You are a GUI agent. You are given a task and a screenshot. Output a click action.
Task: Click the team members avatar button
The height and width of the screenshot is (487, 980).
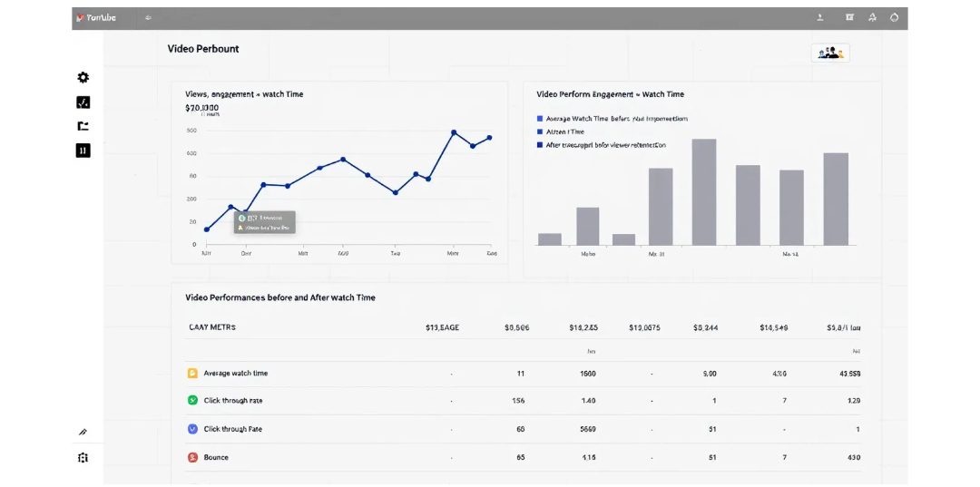click(x=830, y=54)
